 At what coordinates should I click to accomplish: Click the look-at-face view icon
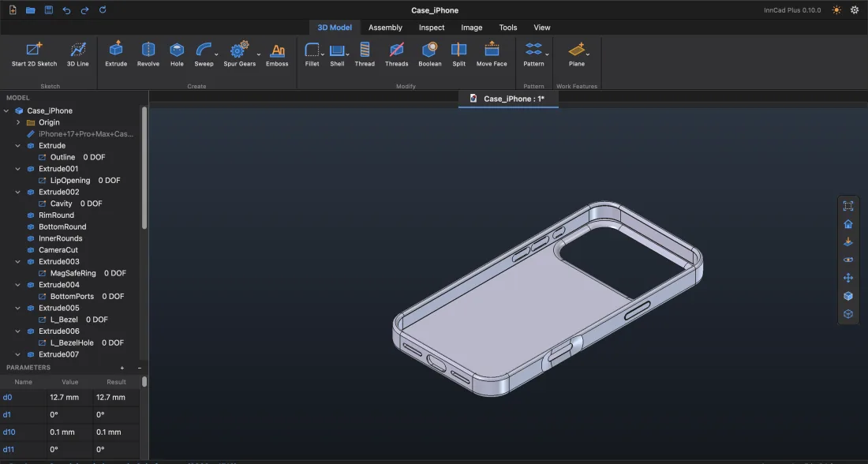point(848,242)
